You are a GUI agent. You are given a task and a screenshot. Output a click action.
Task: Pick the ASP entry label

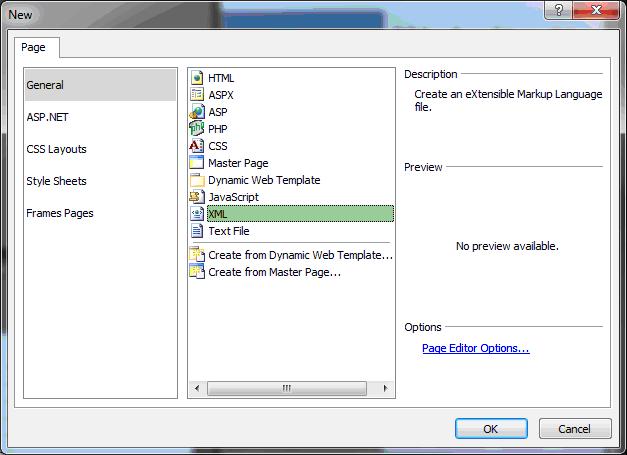pyautogui.click(x=218, y=112)
